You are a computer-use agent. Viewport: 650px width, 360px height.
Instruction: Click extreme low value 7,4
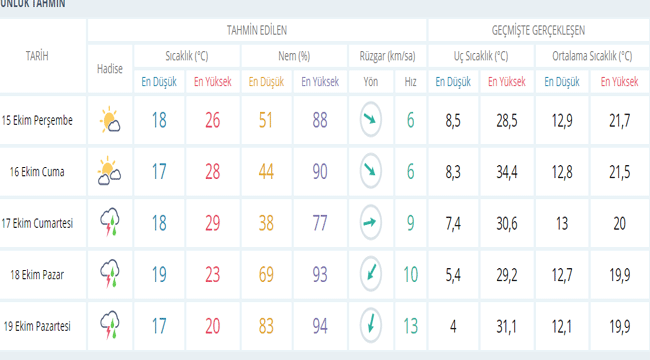click(x=453, y=224)
